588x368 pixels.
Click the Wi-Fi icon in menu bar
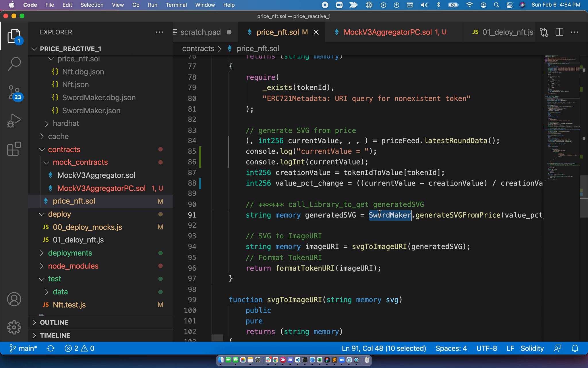coord(469,5)
